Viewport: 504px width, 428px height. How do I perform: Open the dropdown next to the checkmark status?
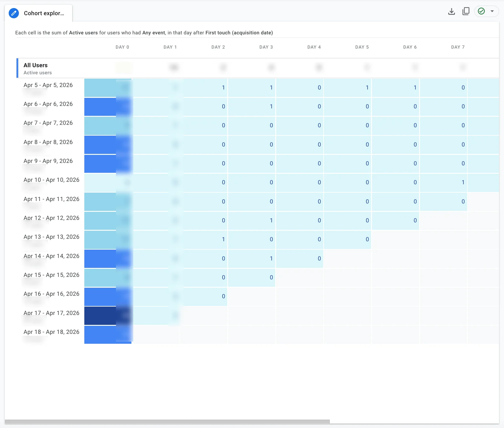[492, 11]
